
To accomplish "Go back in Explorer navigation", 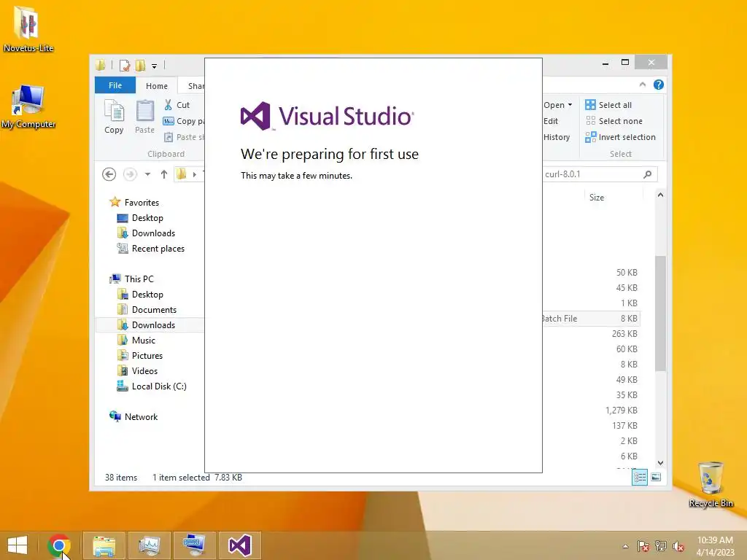I will (109, 174).
